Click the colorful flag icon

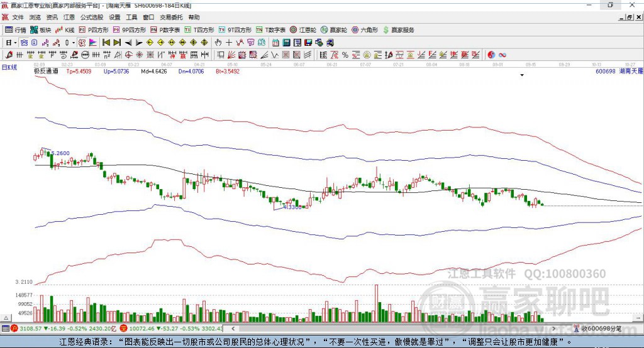(x=93, y=43)
